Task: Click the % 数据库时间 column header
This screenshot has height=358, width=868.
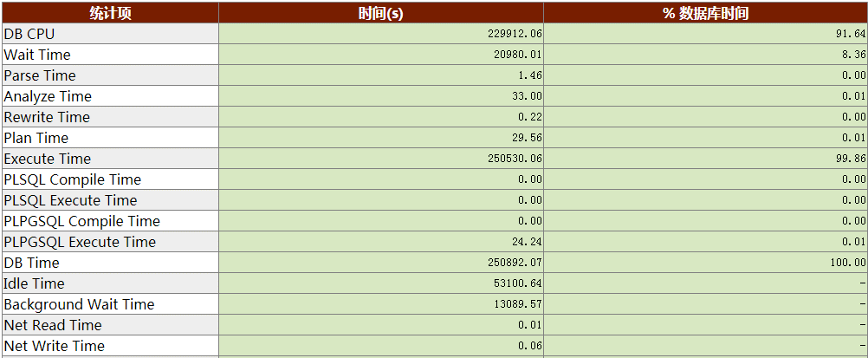Action: [705, 13]
